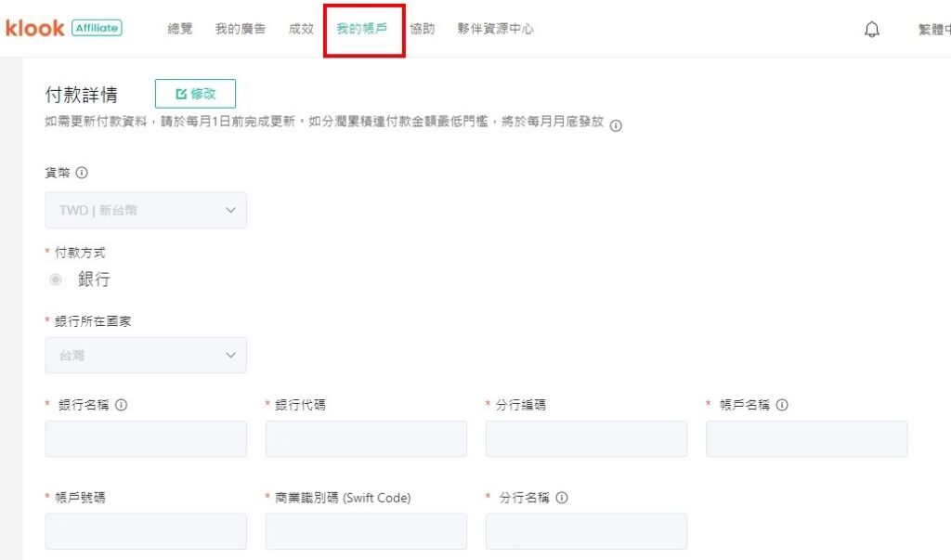Click the 協助 help menu item
Viewport: 951px width, 560px height.
422,29
